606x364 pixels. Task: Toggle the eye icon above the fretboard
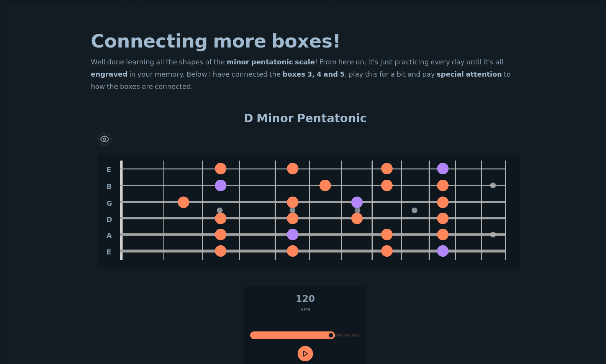point(105,139)
